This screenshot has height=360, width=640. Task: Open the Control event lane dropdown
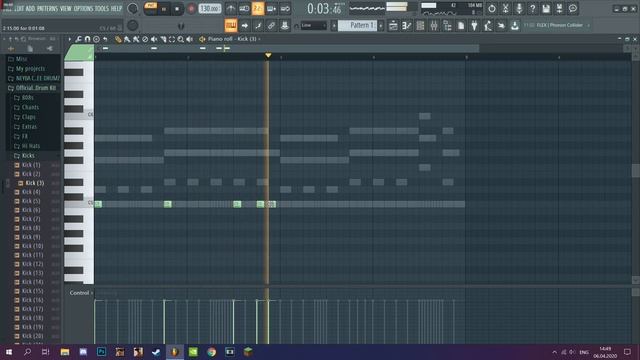(x=81, y=293)
